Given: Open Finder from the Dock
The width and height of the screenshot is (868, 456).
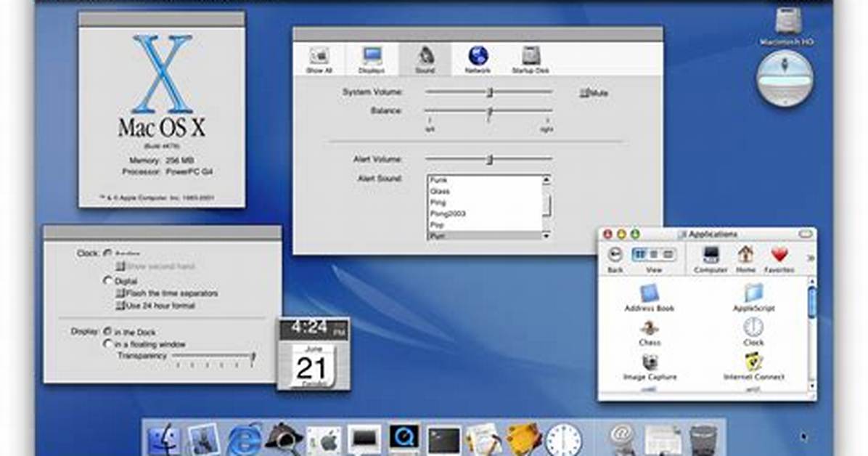Looking at the screenshot, I should coord(164,440).
